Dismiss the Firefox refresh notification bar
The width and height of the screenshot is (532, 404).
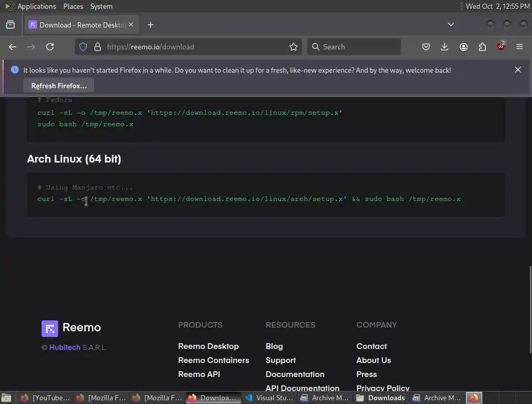pyautogui.click(x=518, y=70)
